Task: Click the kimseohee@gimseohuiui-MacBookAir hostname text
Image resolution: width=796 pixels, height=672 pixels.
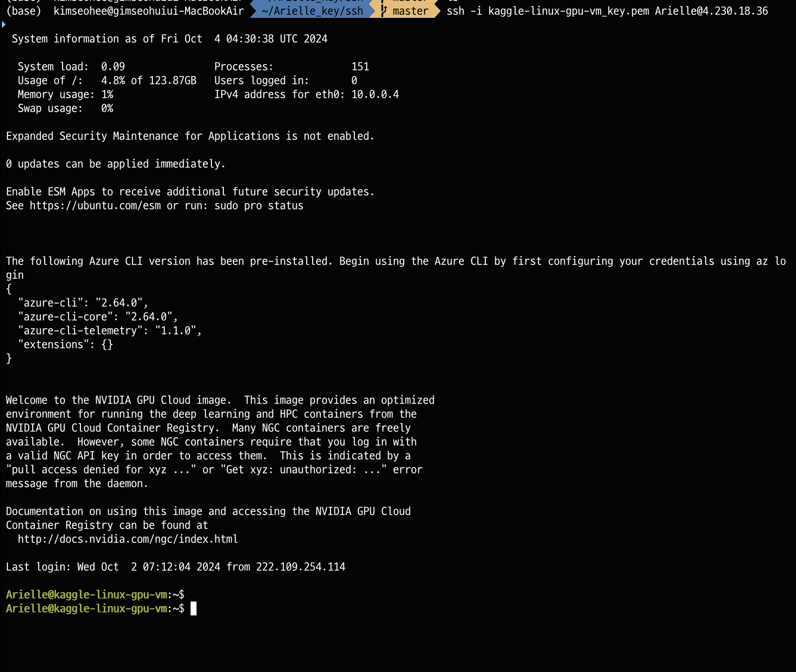Action: 149,11
